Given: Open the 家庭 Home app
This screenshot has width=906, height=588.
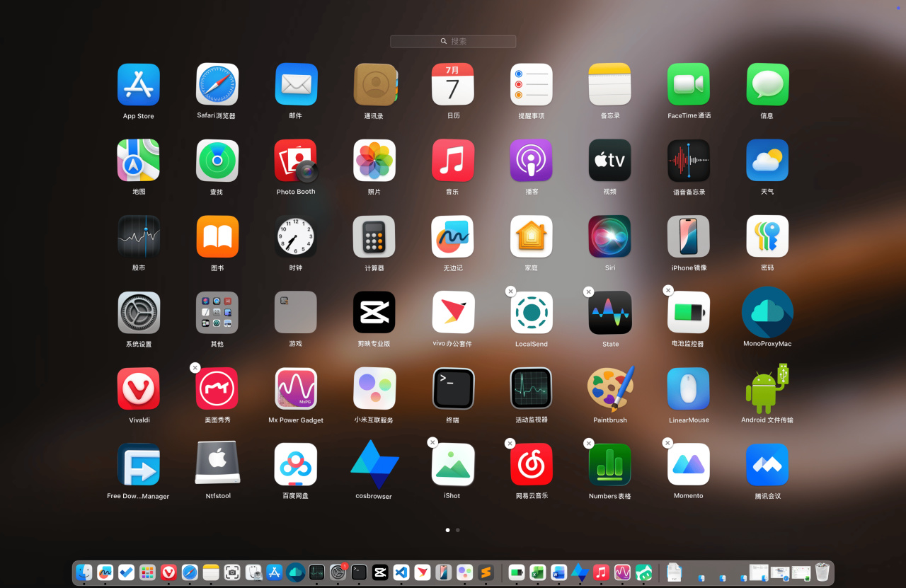Looking at the screenshot, I should (532, 236).
